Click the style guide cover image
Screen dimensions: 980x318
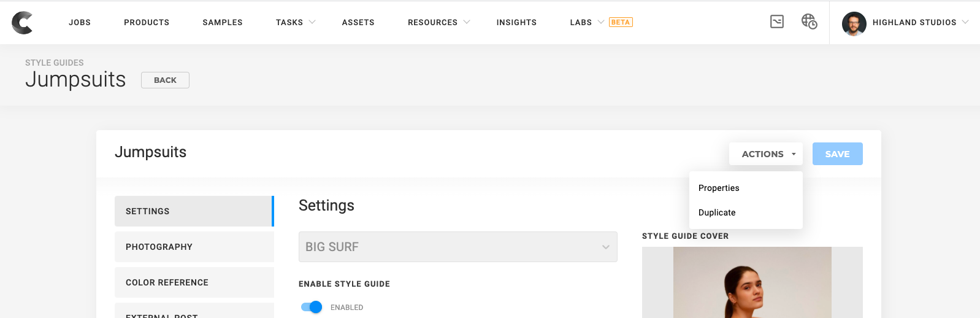coord(752,282)
